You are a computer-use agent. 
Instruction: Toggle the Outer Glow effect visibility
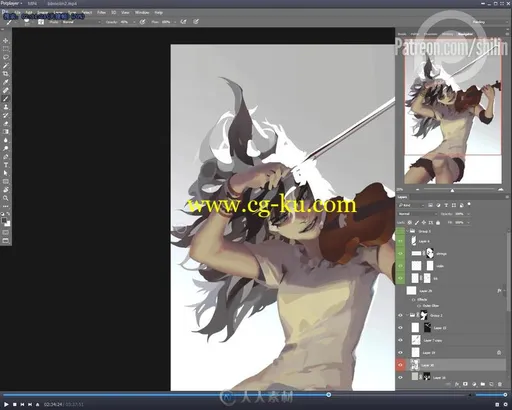coord(419,306)
